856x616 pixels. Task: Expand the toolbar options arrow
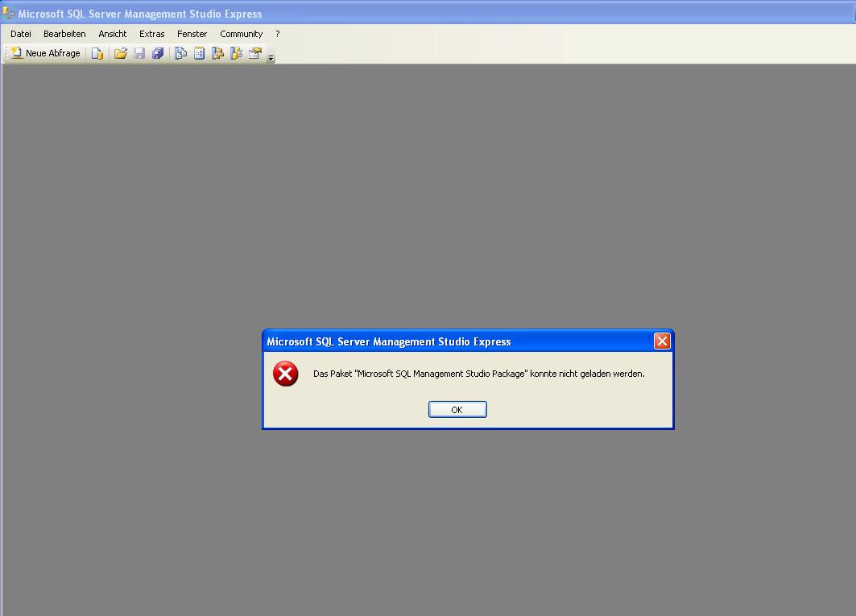[271, 56]
